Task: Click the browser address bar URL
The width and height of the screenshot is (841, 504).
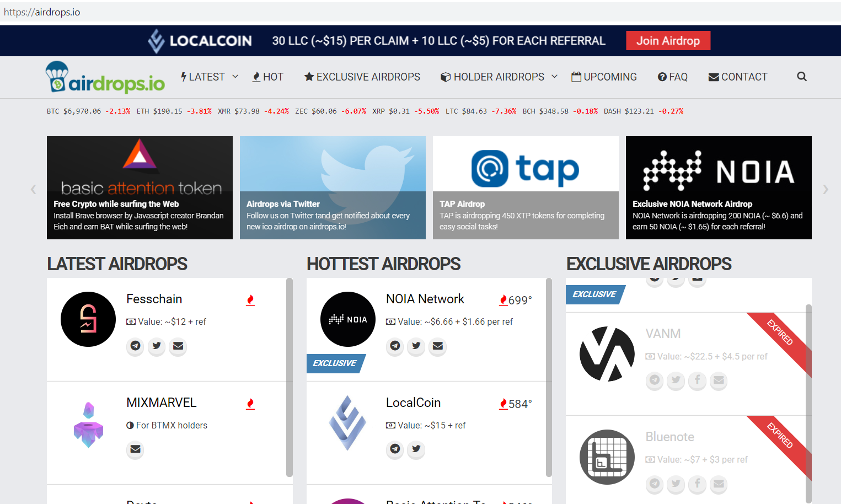Action: tap(42, 12)
